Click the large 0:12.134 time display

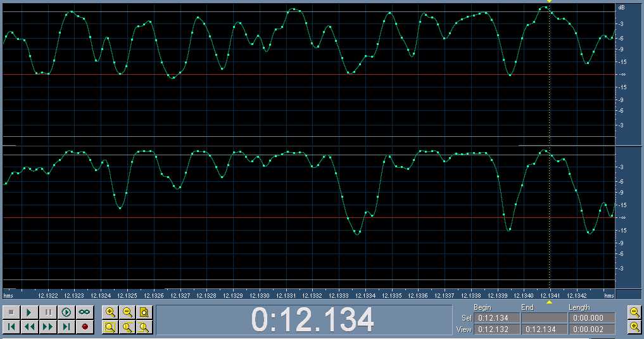click(312, 320)
